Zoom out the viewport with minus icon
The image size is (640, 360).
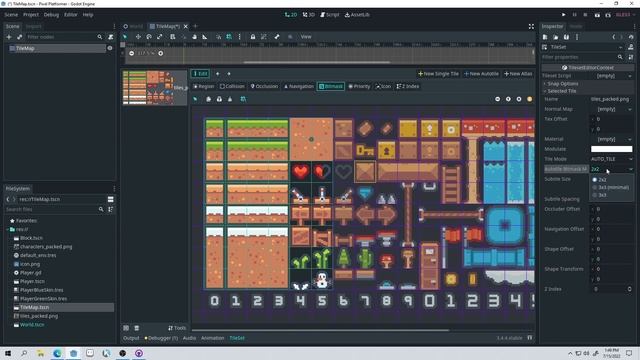pyautogui.click(x=131, y=53)
